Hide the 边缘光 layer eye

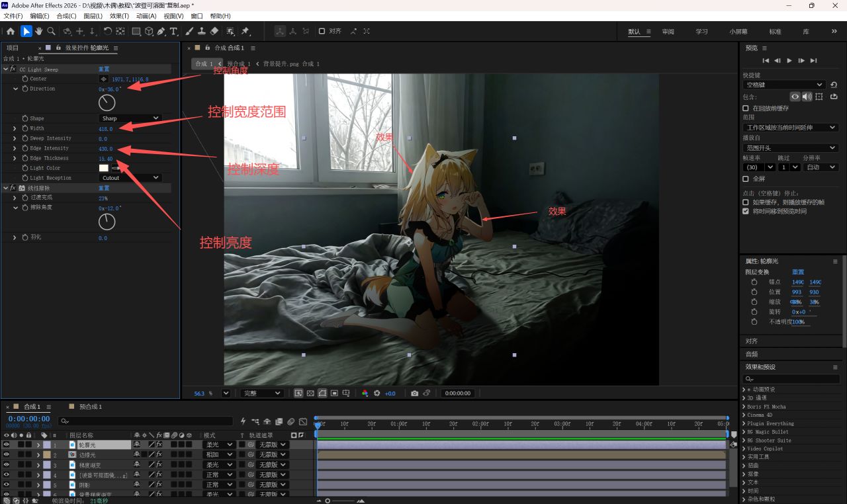click(x=7, y=455)
